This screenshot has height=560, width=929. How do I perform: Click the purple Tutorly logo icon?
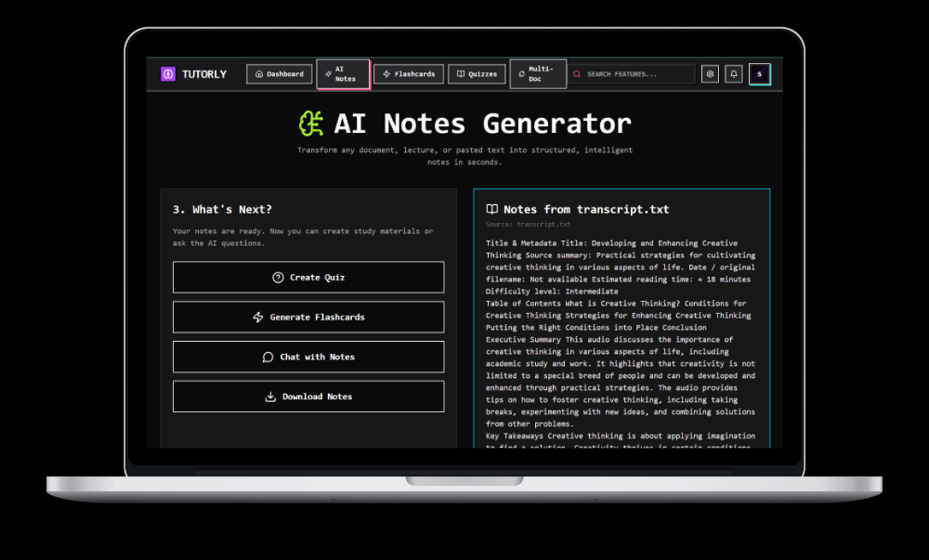[x=168, y=74]
